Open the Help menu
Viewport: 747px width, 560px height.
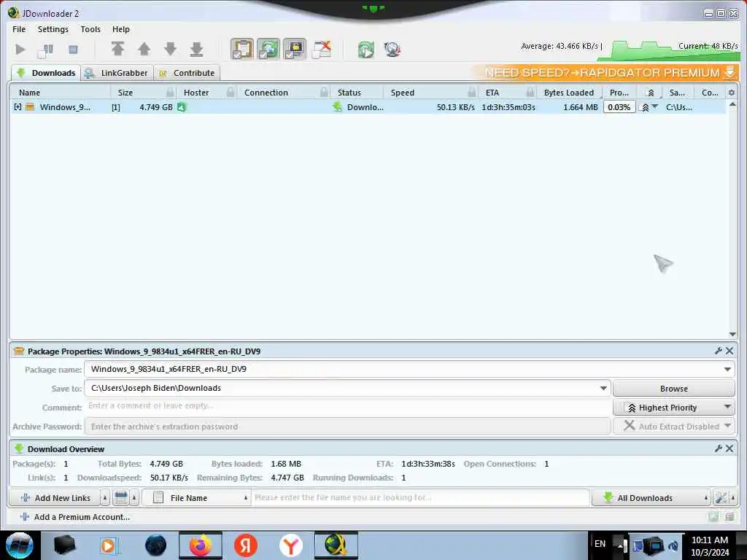click(x=121, y=29)
